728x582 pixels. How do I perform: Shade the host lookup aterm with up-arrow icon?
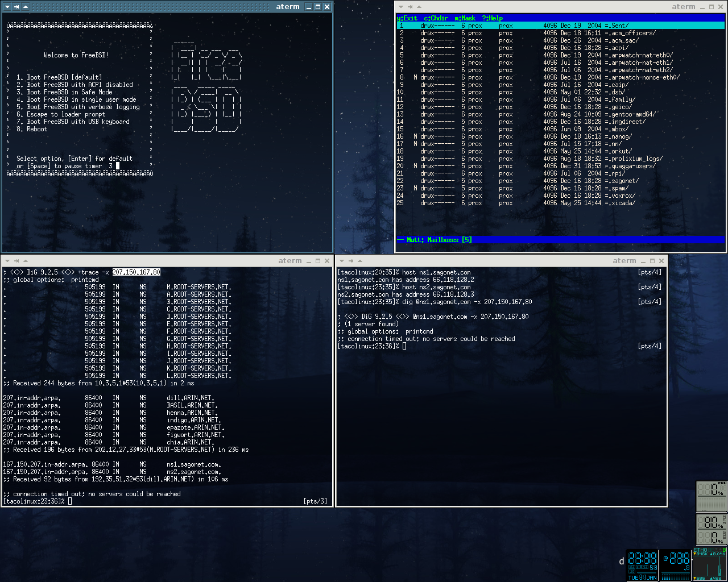361,261
